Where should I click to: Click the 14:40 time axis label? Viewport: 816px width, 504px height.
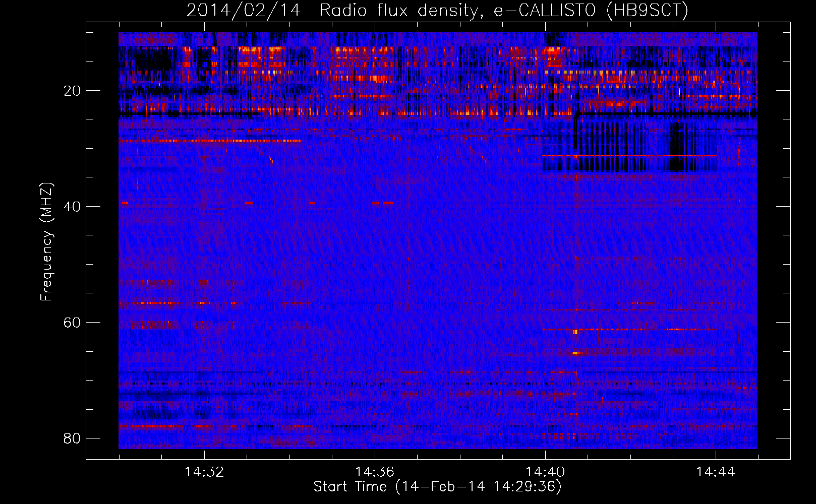tap(545, 472)
